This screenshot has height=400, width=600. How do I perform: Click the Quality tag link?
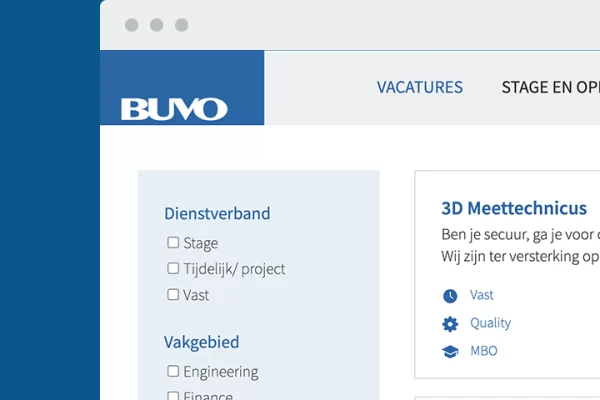(x=491, y=323)
